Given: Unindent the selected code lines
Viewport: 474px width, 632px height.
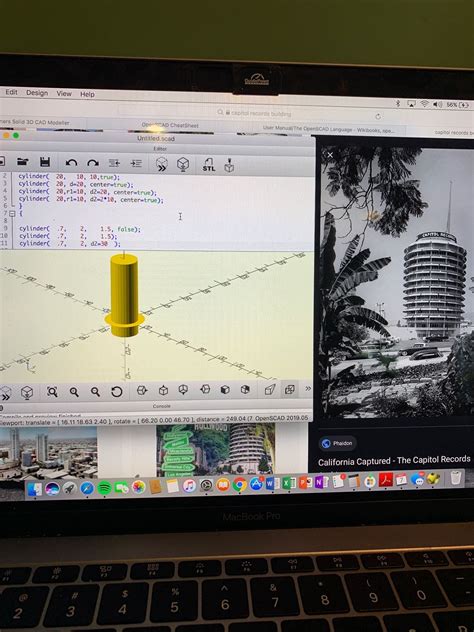Looking at the screenshot, I should [114, 163].
